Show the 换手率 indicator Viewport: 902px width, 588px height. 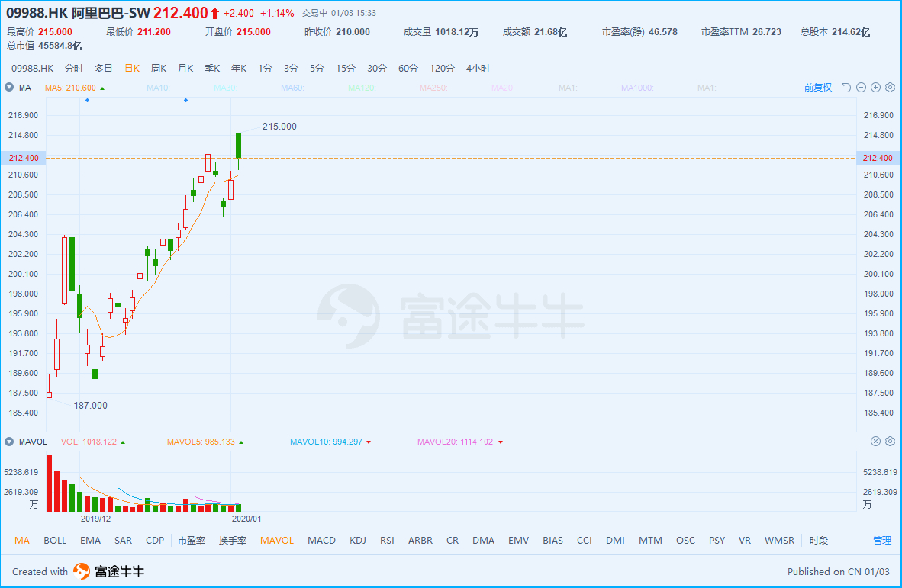click(233, 540)
